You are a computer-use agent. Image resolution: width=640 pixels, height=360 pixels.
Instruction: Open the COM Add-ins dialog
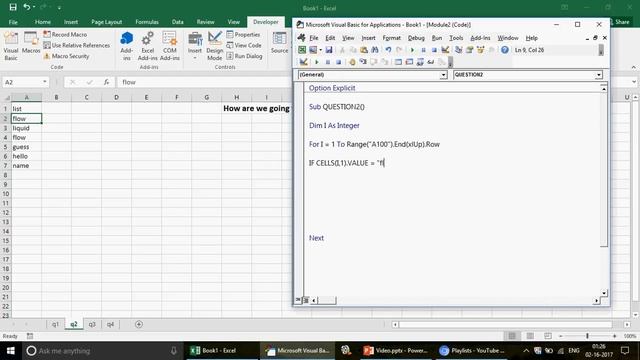(170, 46)
